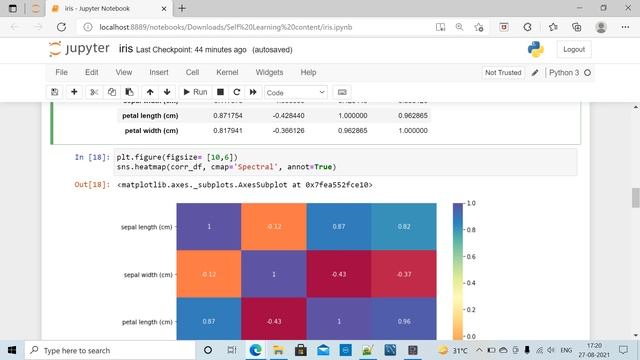This screenshot has width=640, height=360.
Task: Open the Cell menu
Action: pos(192,72)
